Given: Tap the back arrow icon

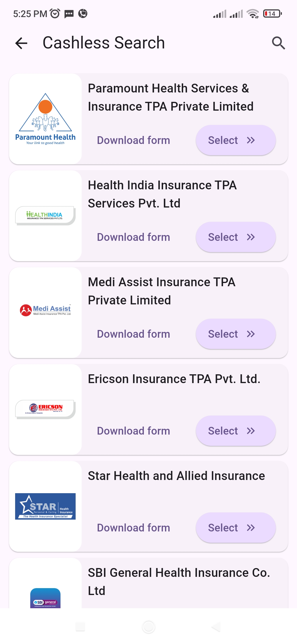Looking at the screenshot, I should click(21, 43).
